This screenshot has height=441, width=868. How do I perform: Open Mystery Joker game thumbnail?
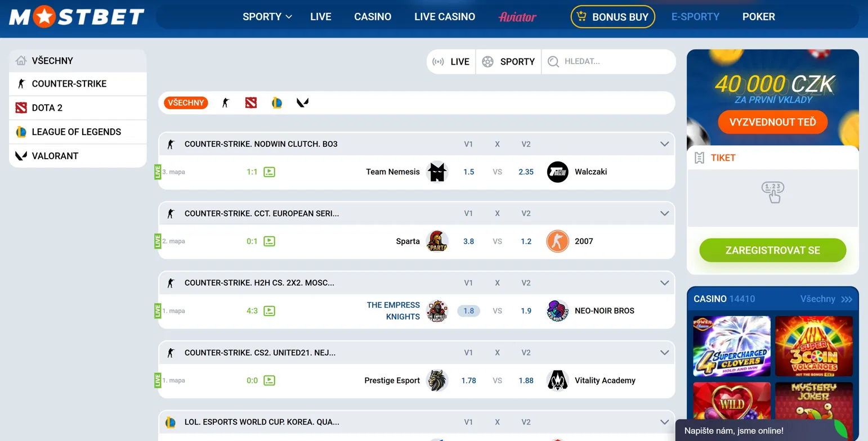[x=814, y=400]
